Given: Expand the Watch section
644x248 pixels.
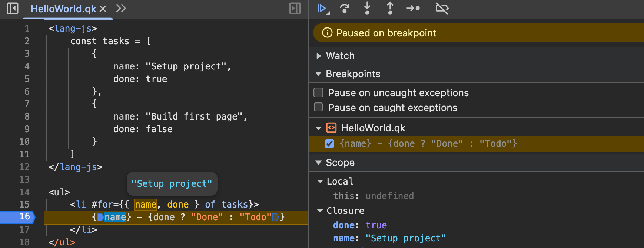Looking at the screenshot, I should (x=319, y=56).
